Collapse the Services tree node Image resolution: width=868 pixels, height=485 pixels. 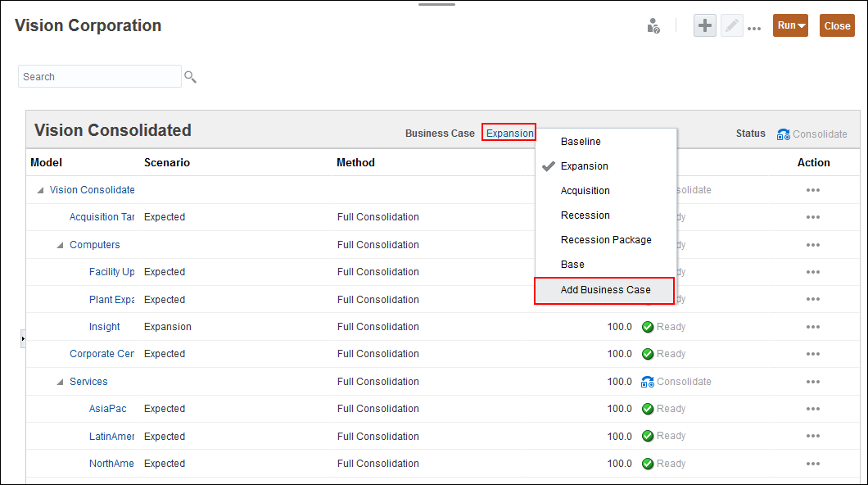(61, 382)
